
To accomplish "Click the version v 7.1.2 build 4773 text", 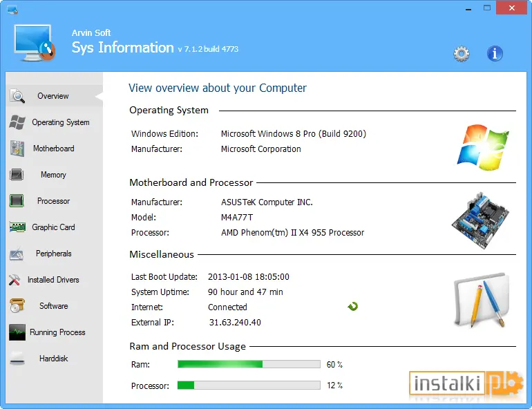I will pyautogui.click(x=208, y=49).
